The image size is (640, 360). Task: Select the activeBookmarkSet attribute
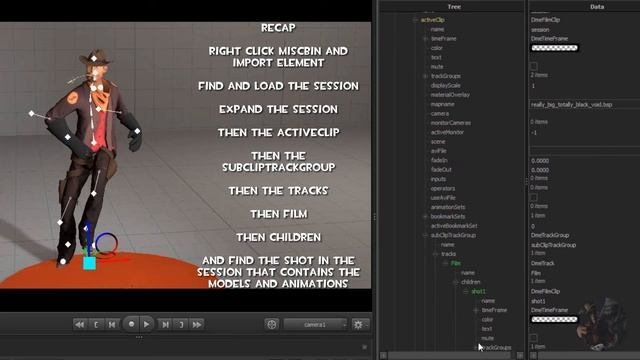[x=454, y=226]
